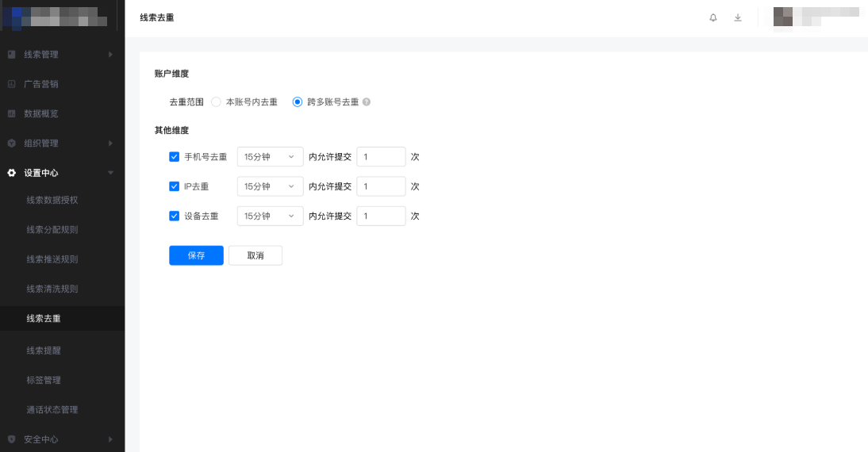Toggle the IP去重 checkbox
This screenshot has height=452, width=868.
point(174,186)
